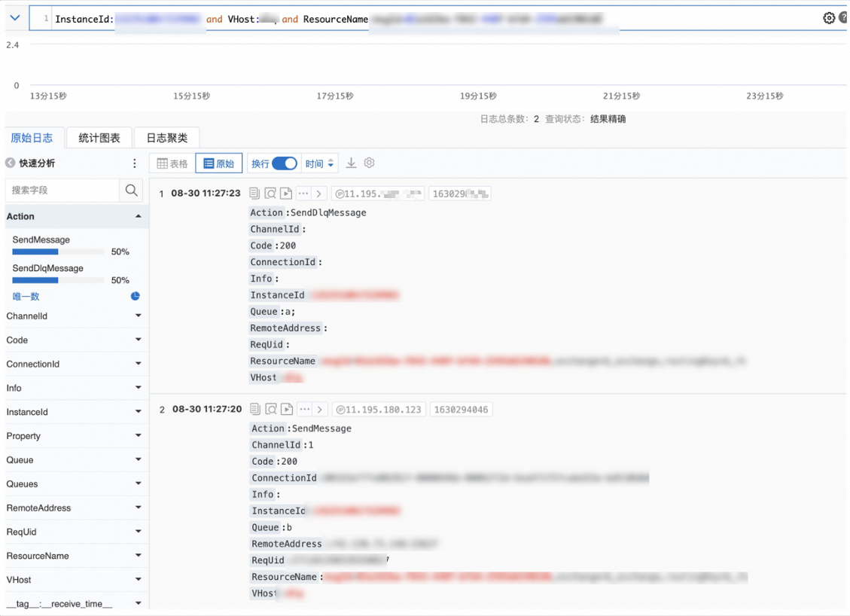Open more options for log 1
850x616 pixels.
coord(303,193)
